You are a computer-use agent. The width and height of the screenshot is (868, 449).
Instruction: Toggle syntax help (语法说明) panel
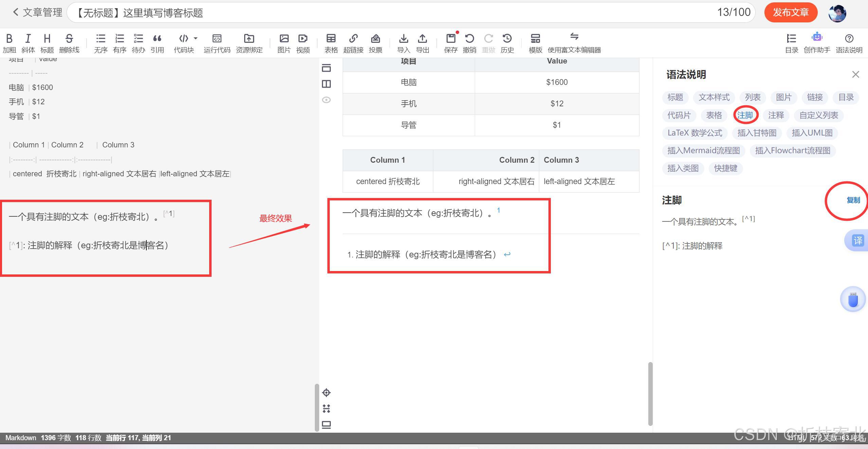point(849,43)
